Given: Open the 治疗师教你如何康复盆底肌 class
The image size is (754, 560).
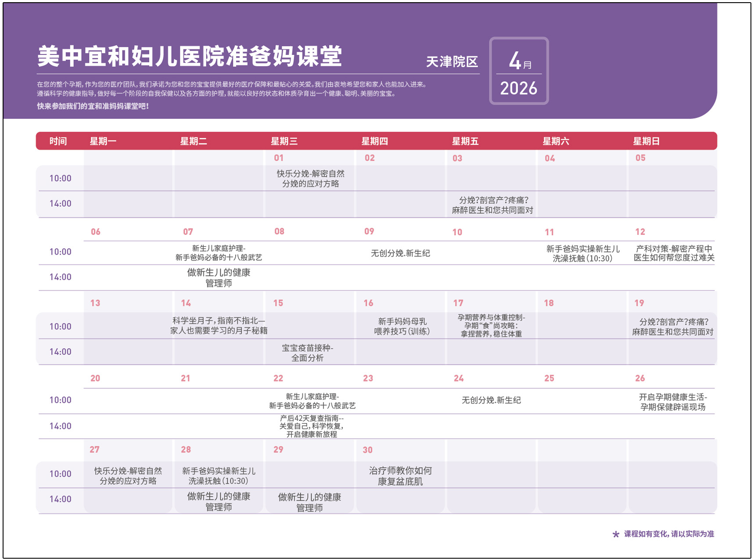Looking at the screenshot, I should coord(400,476).
